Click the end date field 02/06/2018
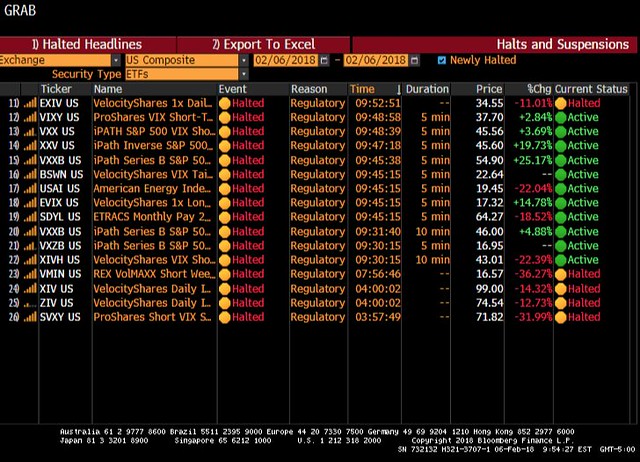640x462 pixels. 376,60
